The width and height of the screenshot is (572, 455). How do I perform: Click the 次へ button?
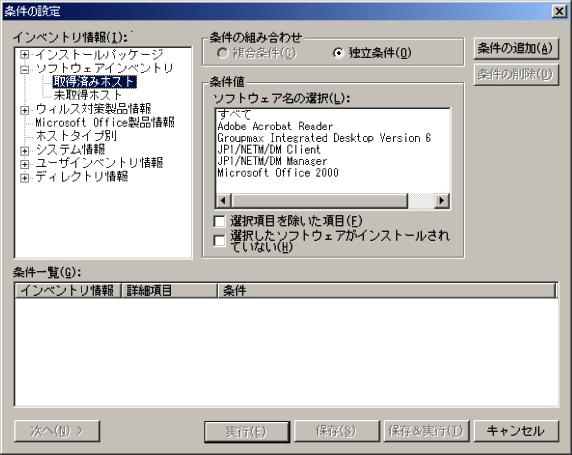click(57, 431)
